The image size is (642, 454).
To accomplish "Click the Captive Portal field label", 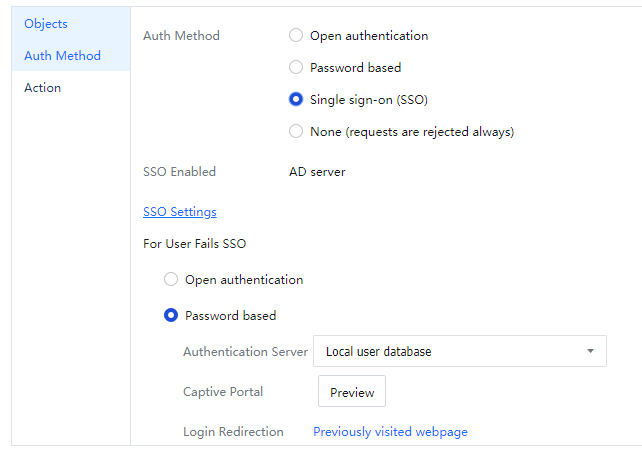I will (x=223, y=392).
